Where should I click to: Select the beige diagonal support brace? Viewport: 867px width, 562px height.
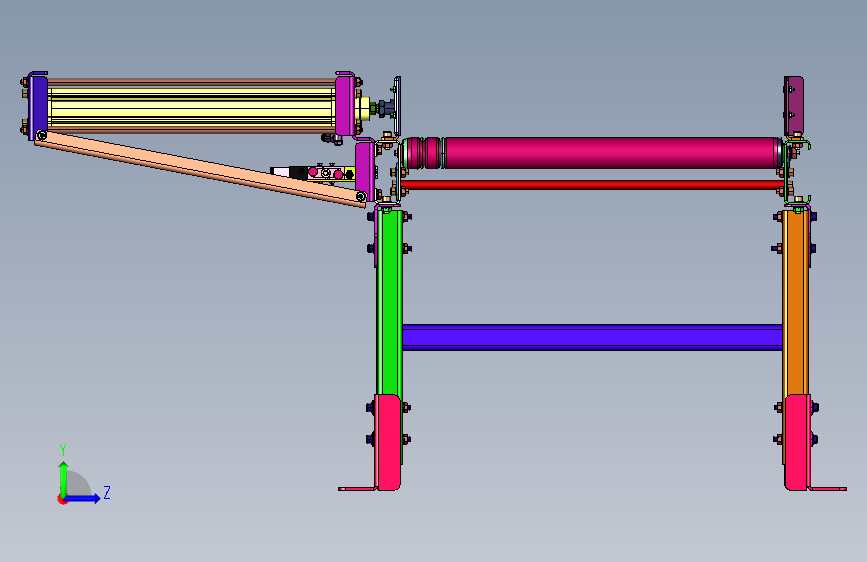[x=200, y=169]
